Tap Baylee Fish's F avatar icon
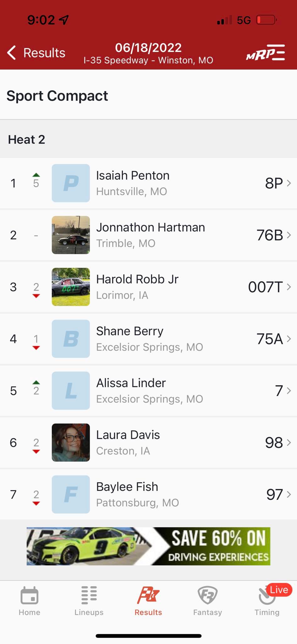 click(71, 494)
